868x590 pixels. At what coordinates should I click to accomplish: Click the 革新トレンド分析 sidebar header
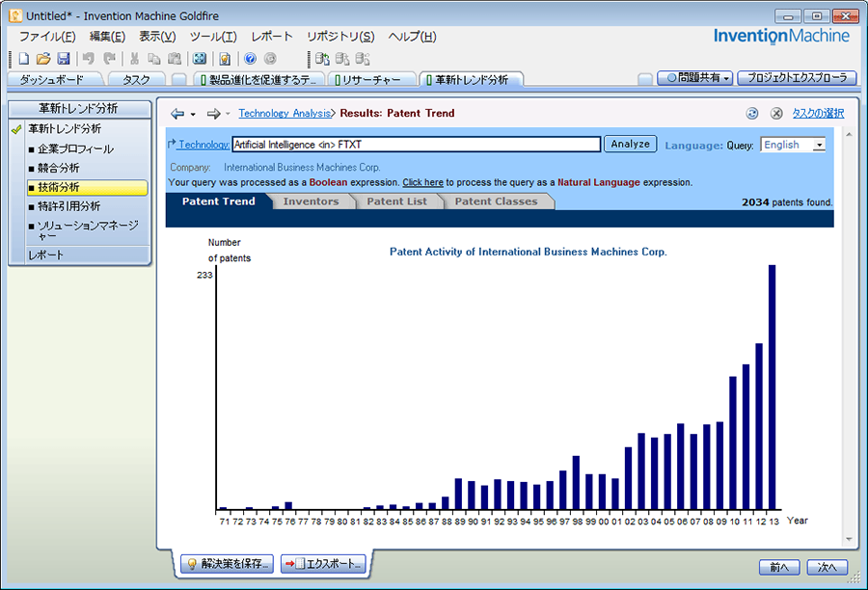pyautogui.click(x=80, y=109)
